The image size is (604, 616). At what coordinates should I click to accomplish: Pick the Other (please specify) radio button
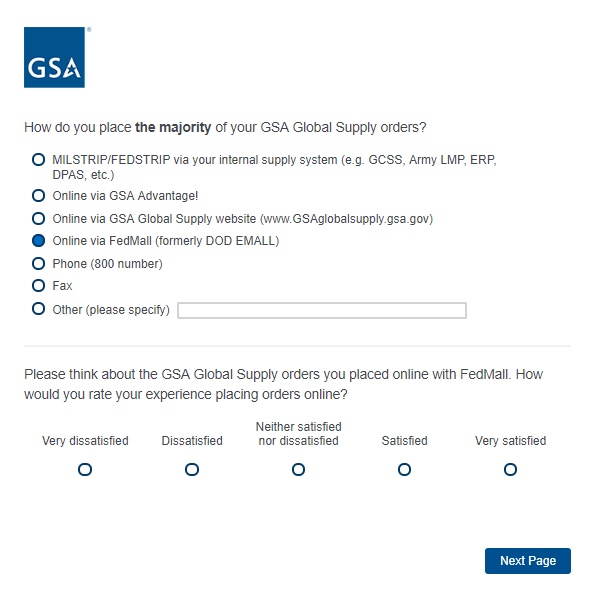tap(39, 309)
